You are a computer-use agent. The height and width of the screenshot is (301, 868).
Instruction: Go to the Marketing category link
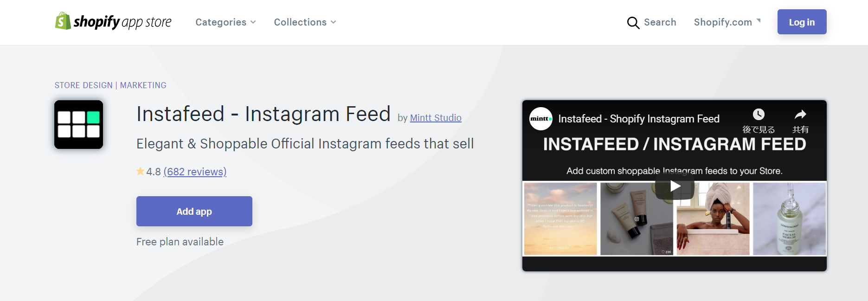pyautogui.click(x=143, y=85)
